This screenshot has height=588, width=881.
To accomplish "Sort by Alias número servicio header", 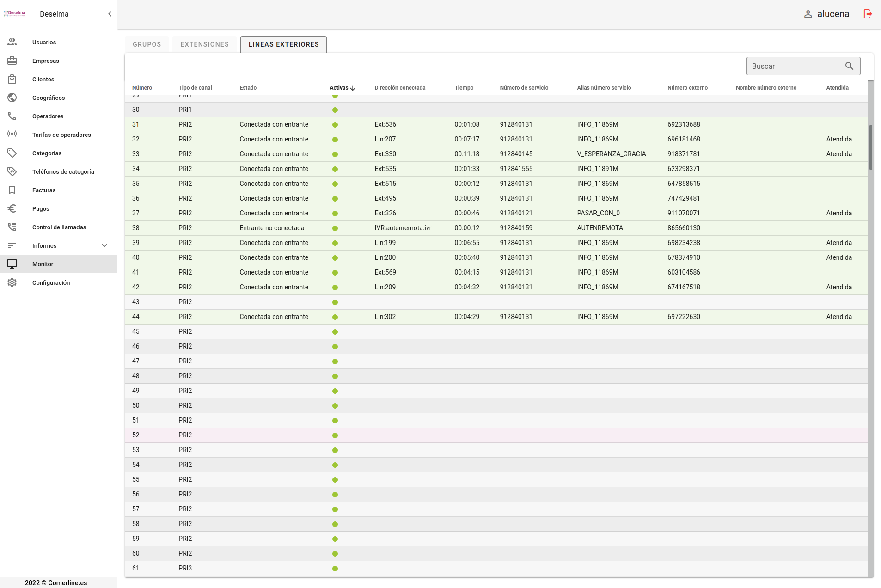I will point(604,88).
